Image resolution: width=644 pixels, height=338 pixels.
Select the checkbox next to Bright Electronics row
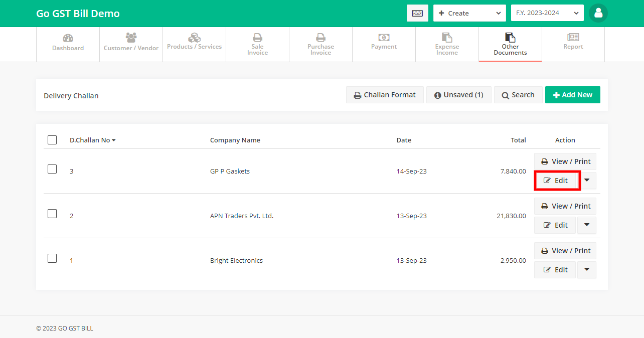tap(52, 258)
